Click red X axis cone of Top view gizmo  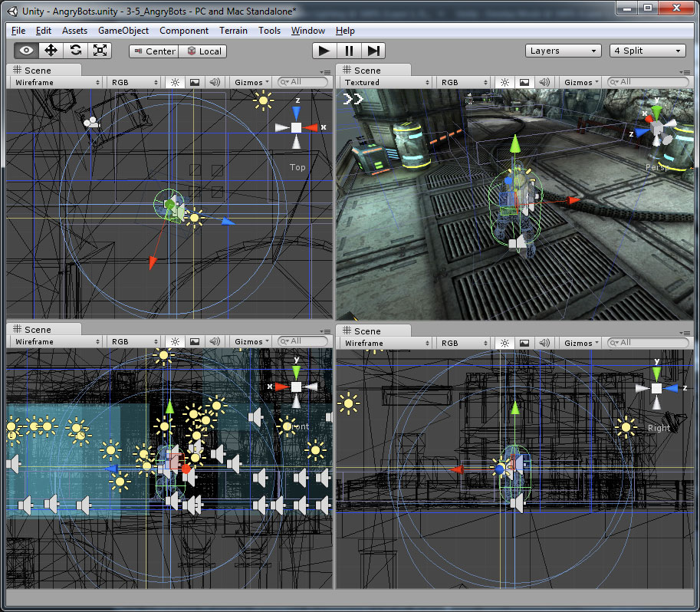[311, 128]
